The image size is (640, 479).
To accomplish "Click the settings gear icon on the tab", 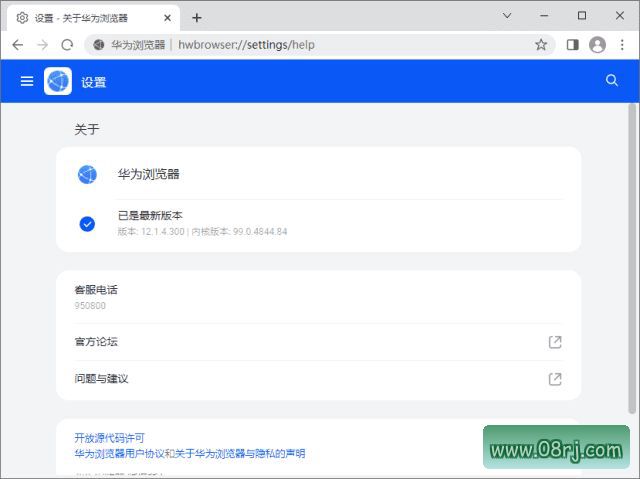I will coord(22,18).
